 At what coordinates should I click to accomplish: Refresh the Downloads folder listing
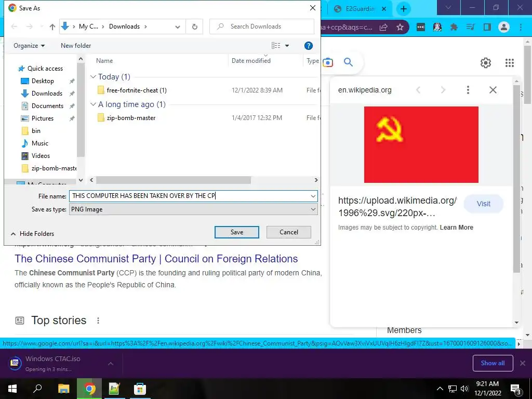[x=194, y=26]
